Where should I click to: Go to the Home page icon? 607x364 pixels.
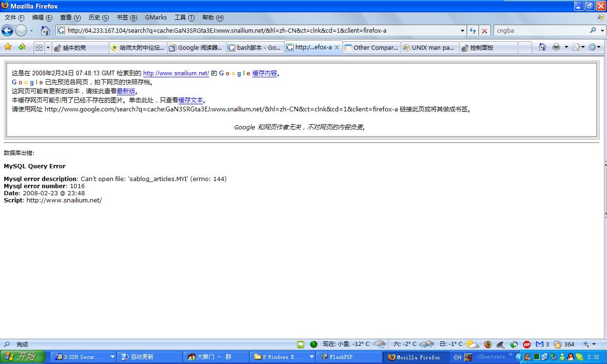45,31
